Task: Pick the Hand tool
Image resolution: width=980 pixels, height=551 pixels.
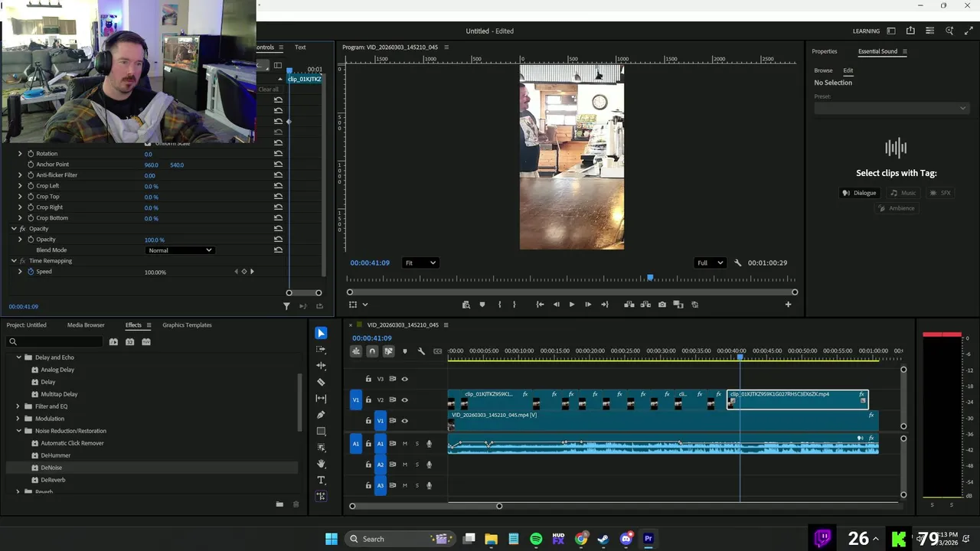Action: (321, 464)
